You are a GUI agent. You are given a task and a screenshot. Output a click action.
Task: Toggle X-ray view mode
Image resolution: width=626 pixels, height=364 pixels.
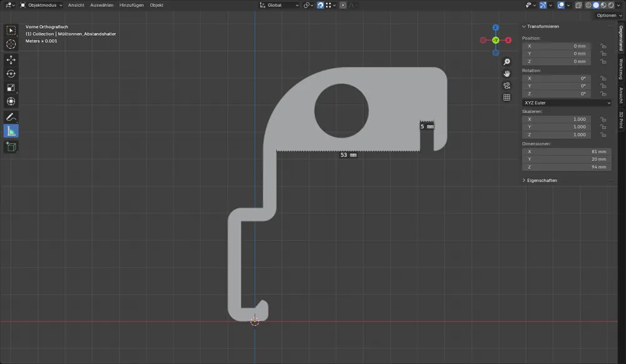point(578,5)
